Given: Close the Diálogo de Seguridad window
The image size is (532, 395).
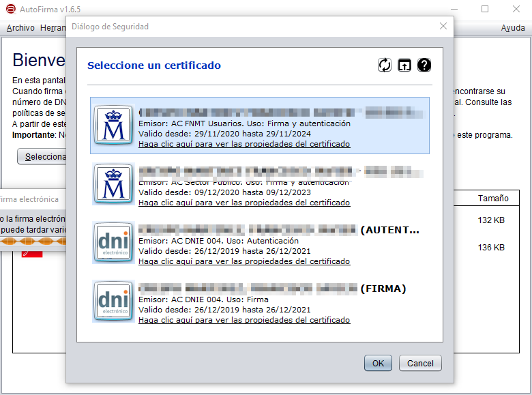Looking at the screenshot, I should click(x=443, y=26).
